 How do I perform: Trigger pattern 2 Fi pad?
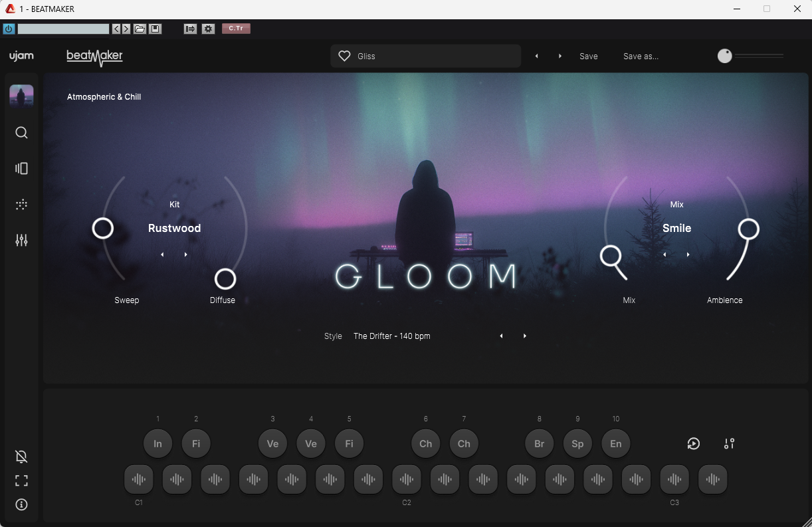196,444
